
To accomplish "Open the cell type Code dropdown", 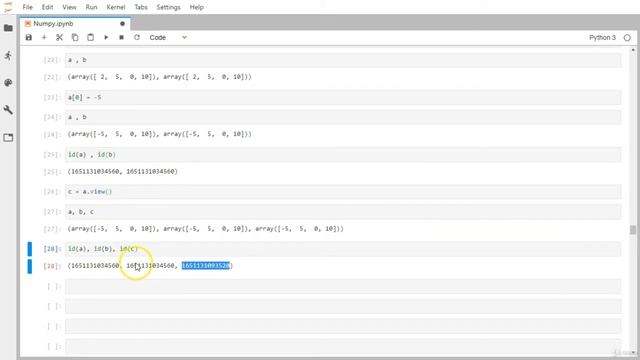I will pos(168,38).
